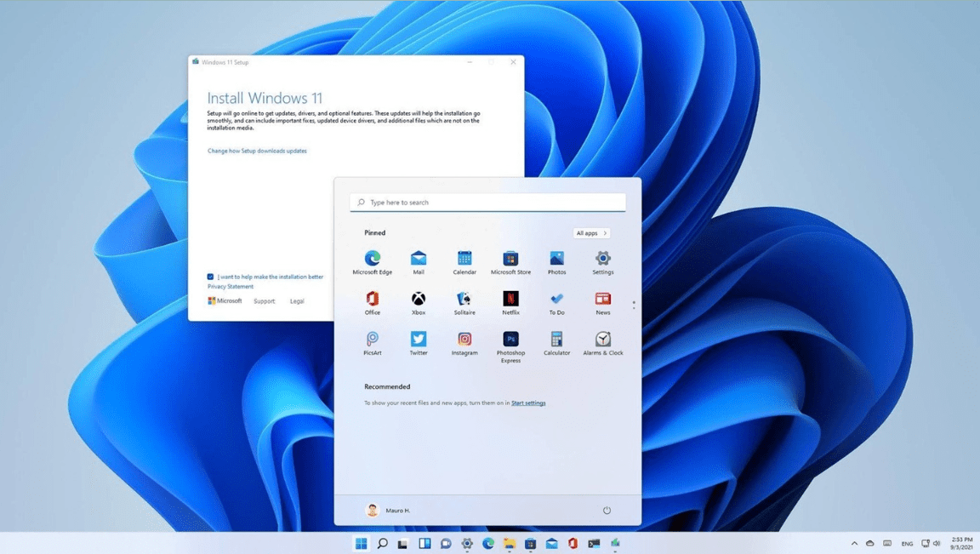Click the Windows Start button on taskbar
The image size is (980, 554).
362,544
